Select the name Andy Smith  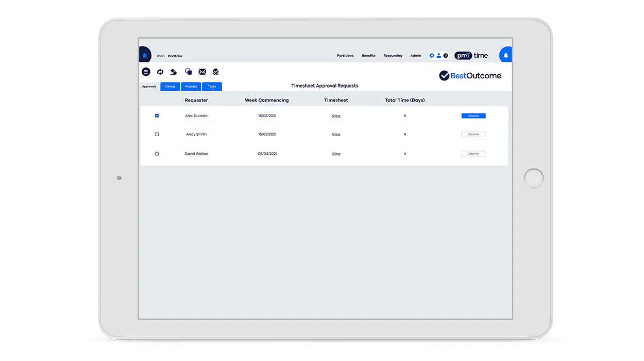196,134
